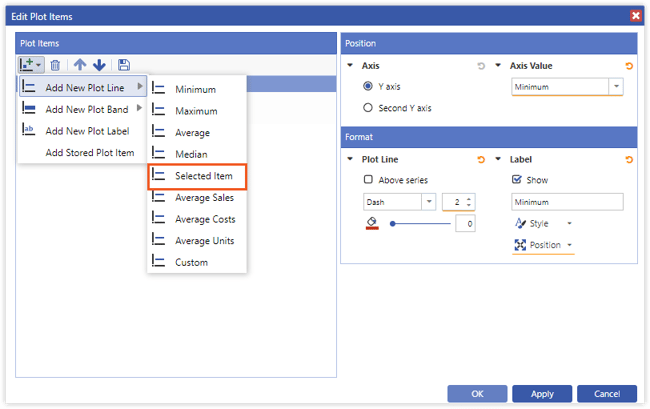Select Median from the plot line submenu
This screenshot has width=650, height=409.
197,154
